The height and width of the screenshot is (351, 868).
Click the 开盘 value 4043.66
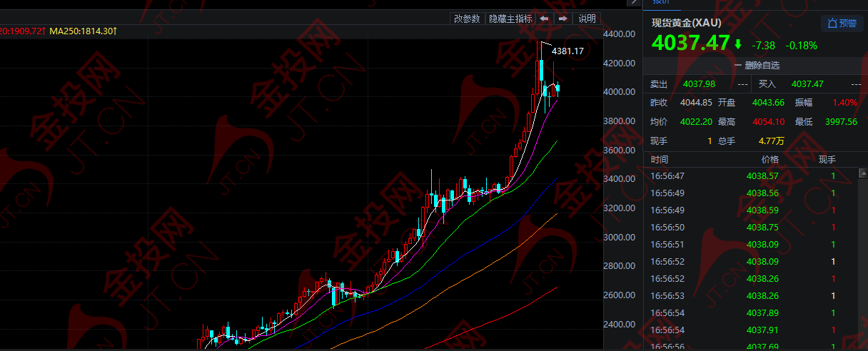point(769,103)
